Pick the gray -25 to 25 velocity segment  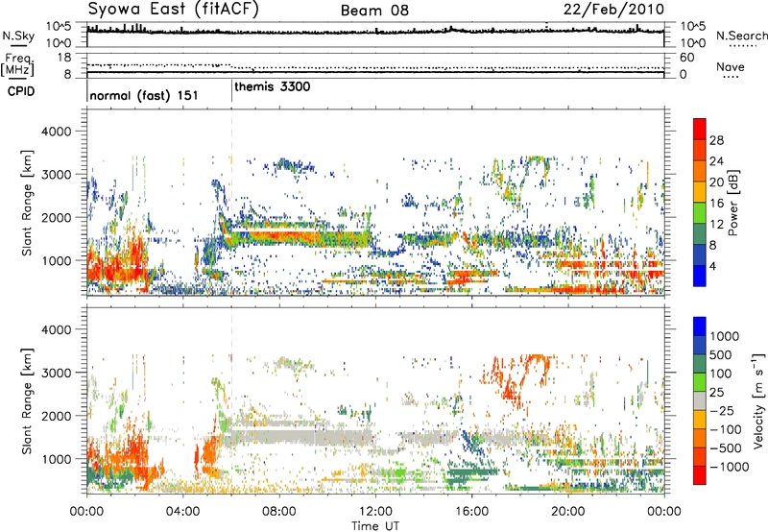[x=700, y=400]
